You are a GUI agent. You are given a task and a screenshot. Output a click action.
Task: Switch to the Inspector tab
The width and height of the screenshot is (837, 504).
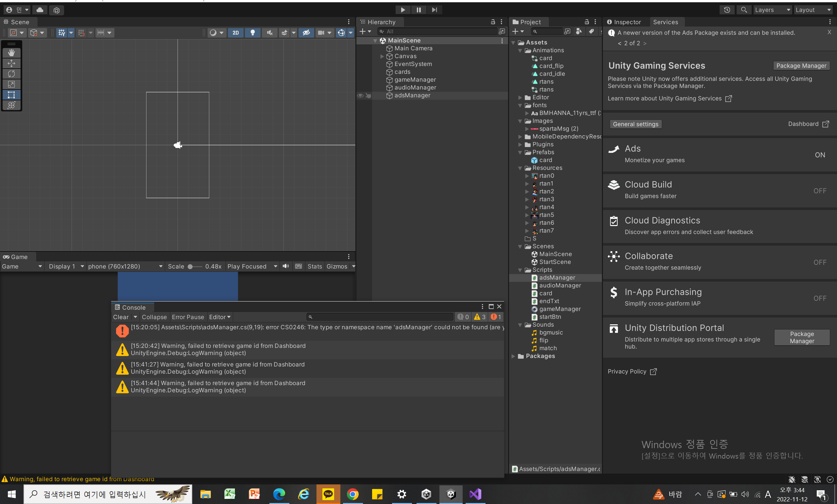[624, 22]
